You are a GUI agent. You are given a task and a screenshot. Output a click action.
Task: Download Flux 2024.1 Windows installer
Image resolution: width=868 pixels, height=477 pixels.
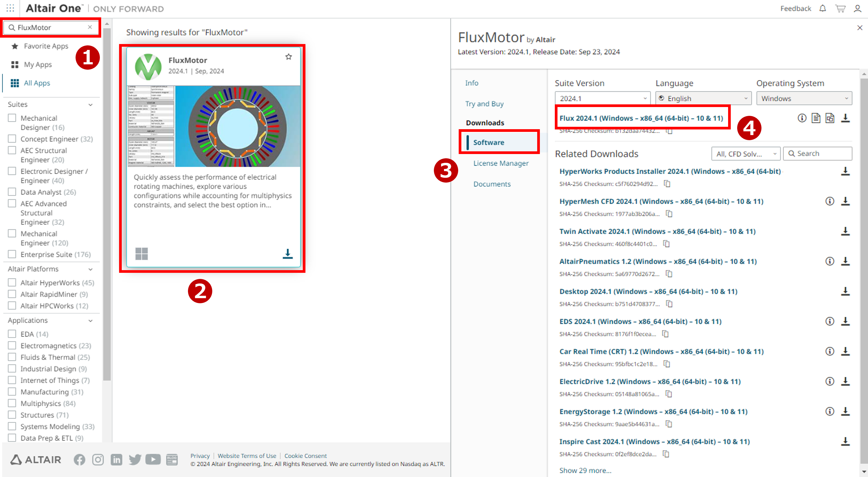[845, 118]
